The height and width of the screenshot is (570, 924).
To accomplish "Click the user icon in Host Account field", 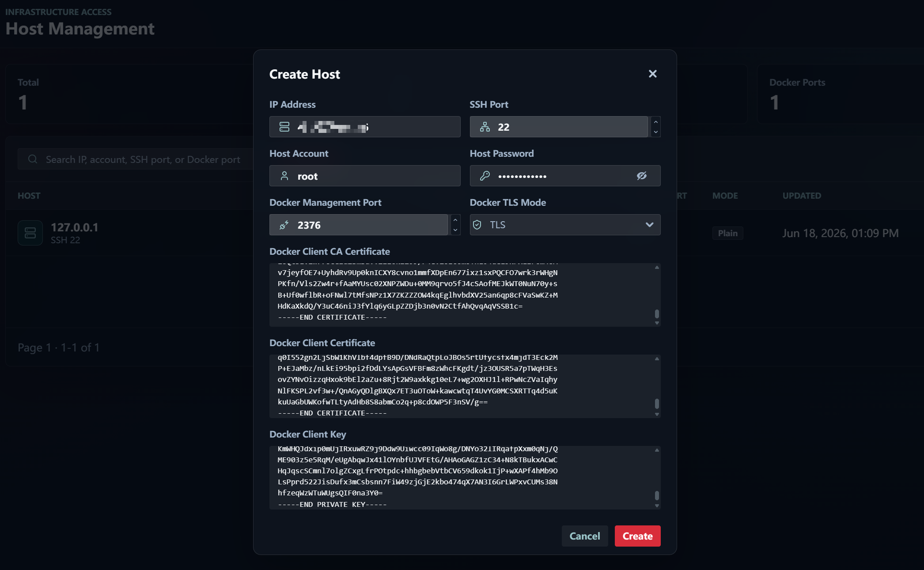I will click(x=284, y=176).
